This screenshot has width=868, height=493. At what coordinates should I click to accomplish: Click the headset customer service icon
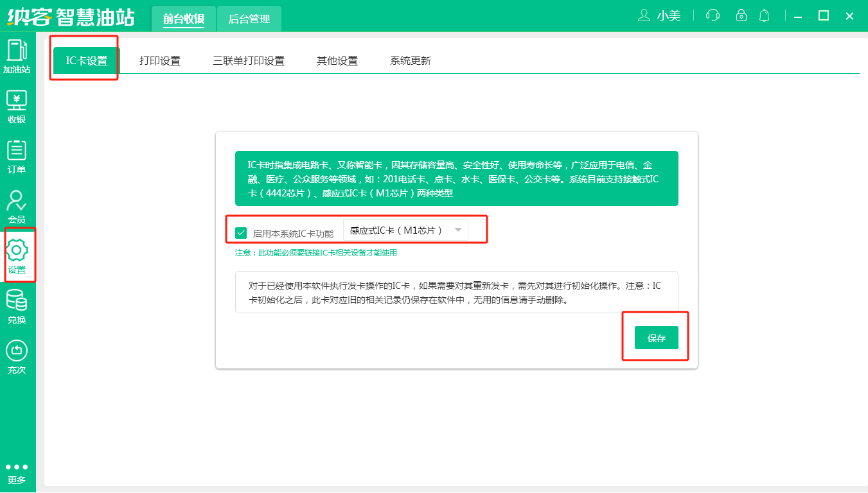tap(713, 16)
